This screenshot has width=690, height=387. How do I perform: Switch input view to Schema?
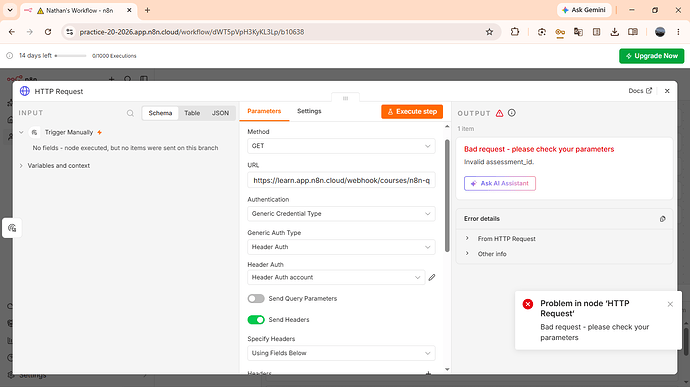coord(160,113)
